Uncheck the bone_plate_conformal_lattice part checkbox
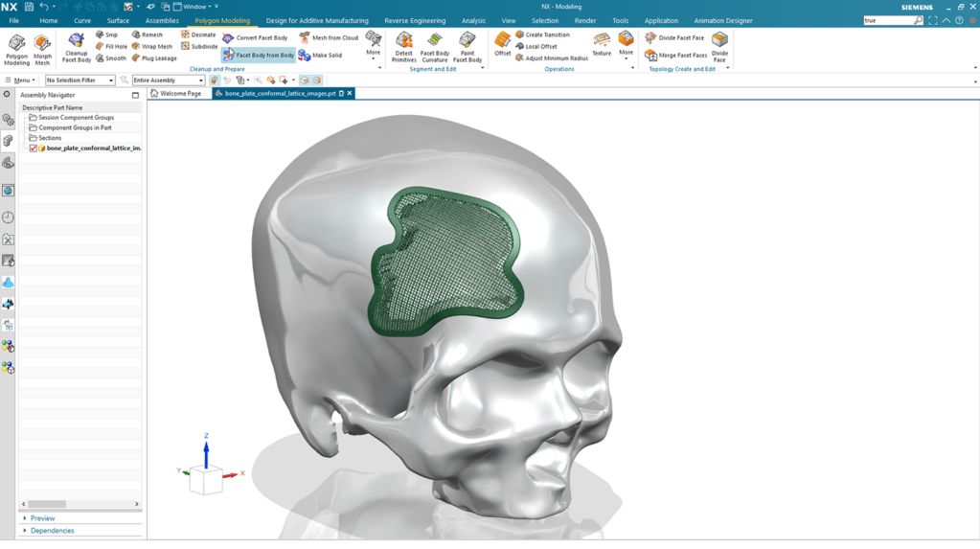Screen dimensions: 980x549 [34, 149]
